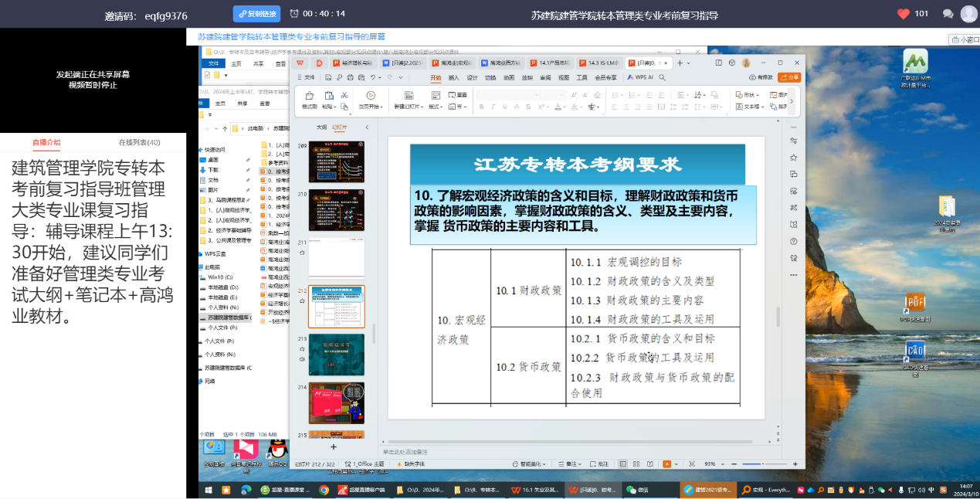The height and width of the screenshot is (499, 980).
Task: Open the 插入 ribbon tab
Action: [x=453, y=77]
